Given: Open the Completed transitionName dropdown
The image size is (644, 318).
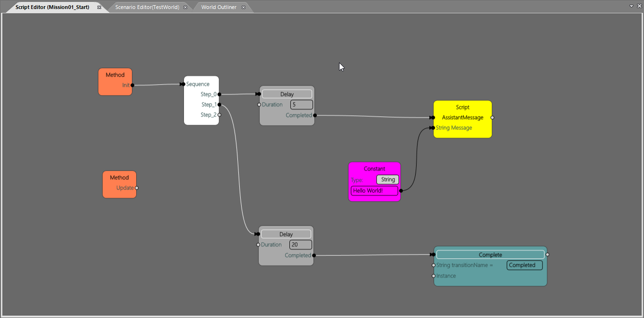Looking at the screenshot, I should (x=524, y=265).
